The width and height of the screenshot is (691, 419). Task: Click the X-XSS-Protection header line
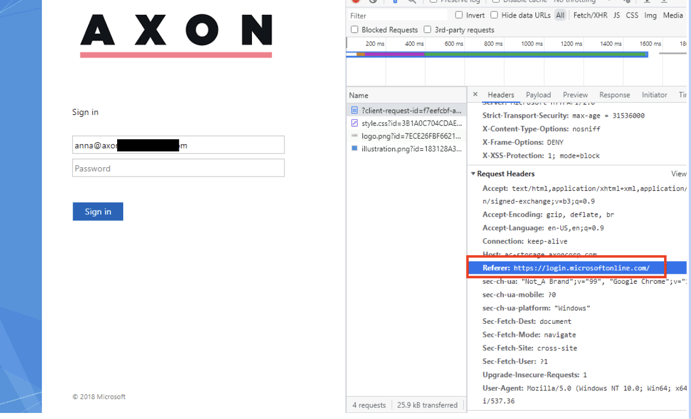(541, 155)
